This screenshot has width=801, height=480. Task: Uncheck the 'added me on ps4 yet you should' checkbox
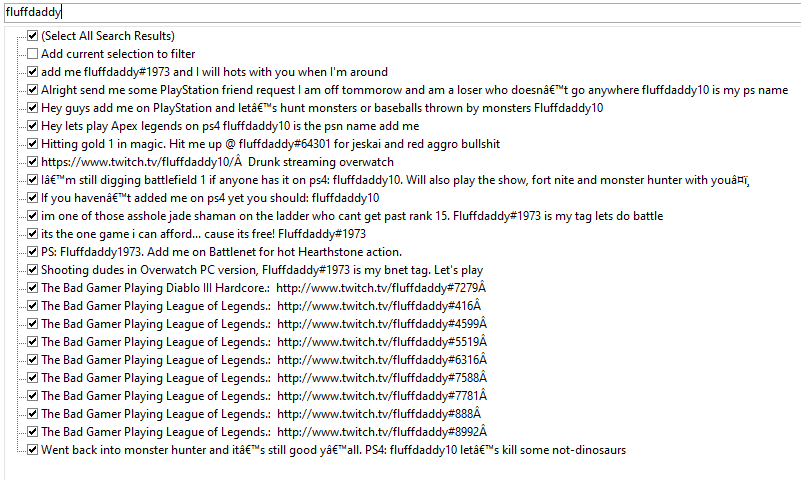(x=33, y=198)
